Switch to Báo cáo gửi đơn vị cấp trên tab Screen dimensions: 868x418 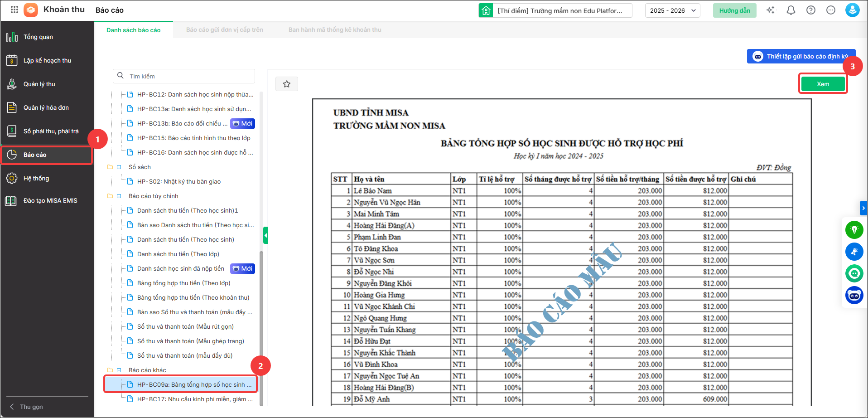tap(225, 30)
